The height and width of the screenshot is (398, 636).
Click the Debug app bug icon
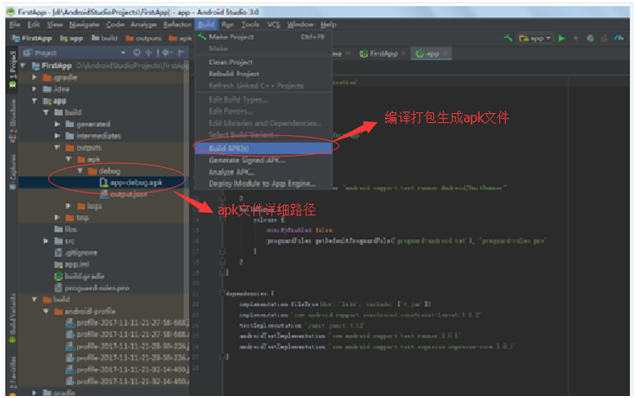tap(590, 38)
